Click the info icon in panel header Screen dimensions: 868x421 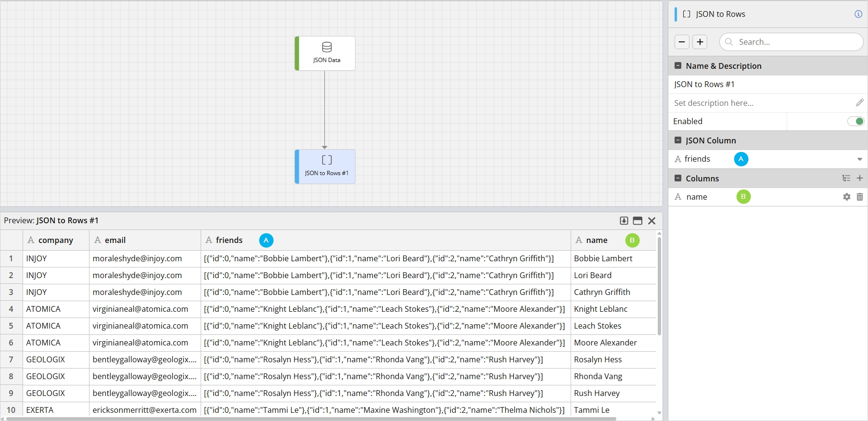[858, 14]
